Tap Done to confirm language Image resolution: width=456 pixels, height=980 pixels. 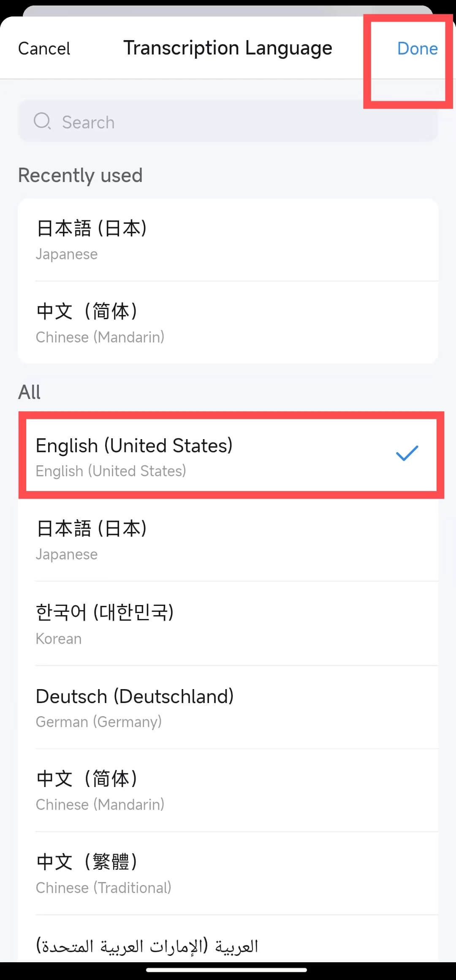click(x=417, y=49)
